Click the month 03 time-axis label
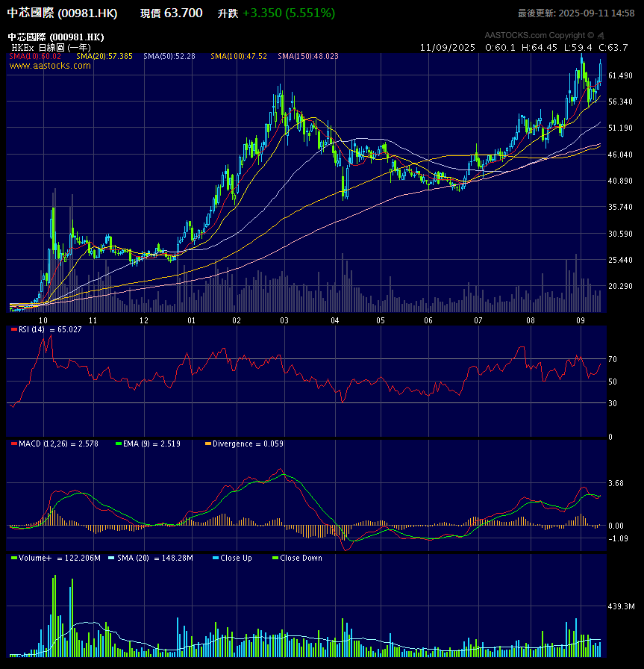The width and height of the screenshot is (644, 669). click(x=284, y=320)
